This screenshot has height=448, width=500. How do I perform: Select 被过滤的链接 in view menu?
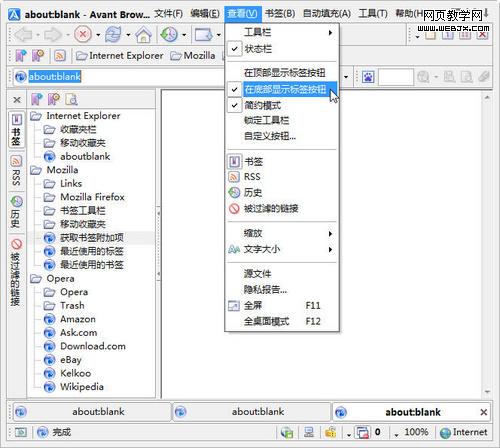[x=282, y=209]
